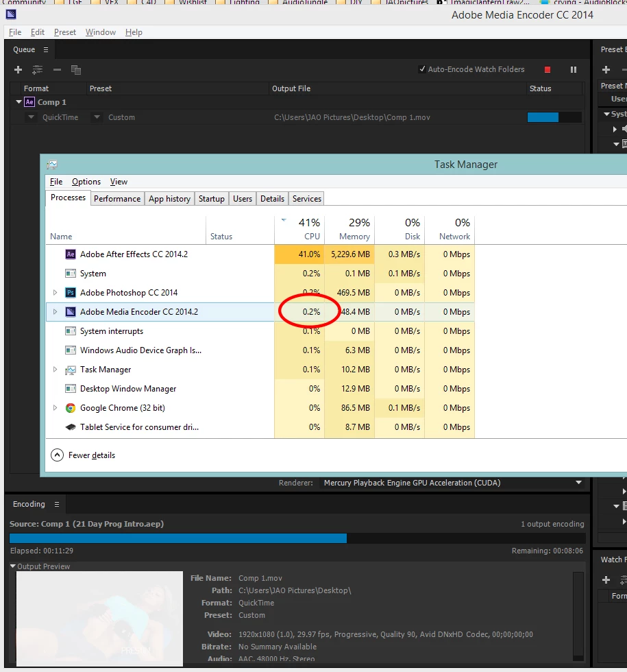
Task: Expand the Adobe Photoshop CC 2014 process
Action: click(x=55, y=293)
